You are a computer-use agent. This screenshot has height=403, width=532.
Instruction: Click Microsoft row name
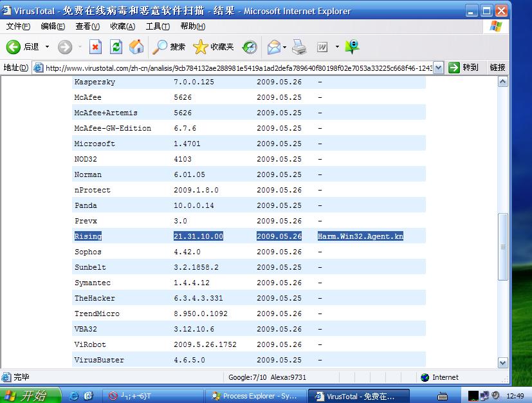(x=95, y=144)
